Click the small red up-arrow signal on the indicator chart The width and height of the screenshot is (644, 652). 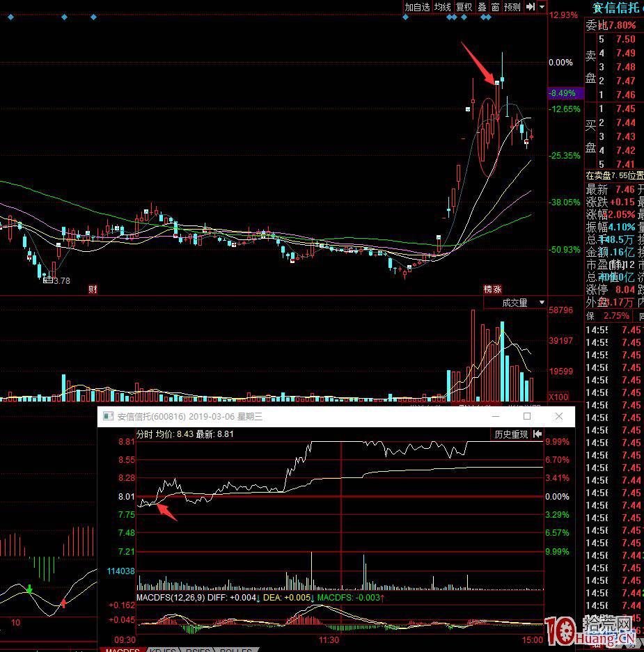click(x=63, y=603)
